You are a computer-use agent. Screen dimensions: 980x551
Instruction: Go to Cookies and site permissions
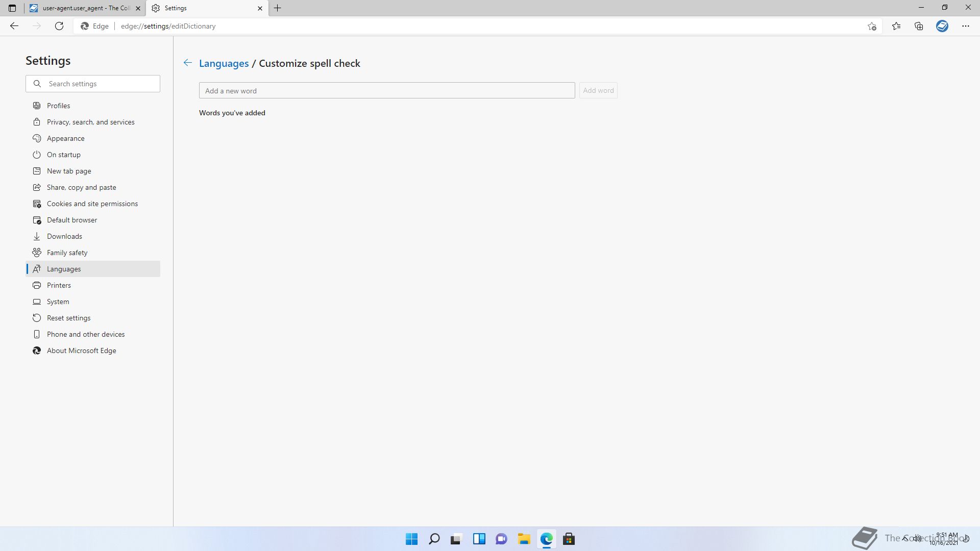click(x=92, y=204)
